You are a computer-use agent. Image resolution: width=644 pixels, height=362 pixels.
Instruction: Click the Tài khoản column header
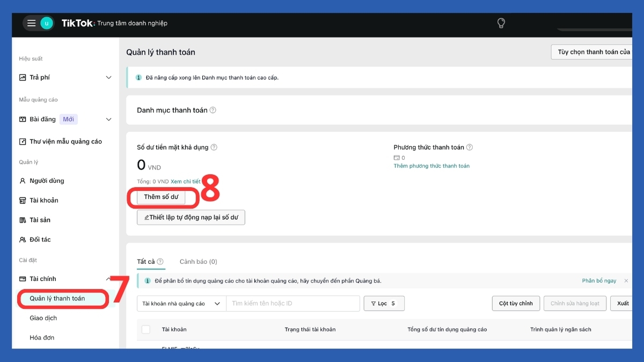pos(174,329)
